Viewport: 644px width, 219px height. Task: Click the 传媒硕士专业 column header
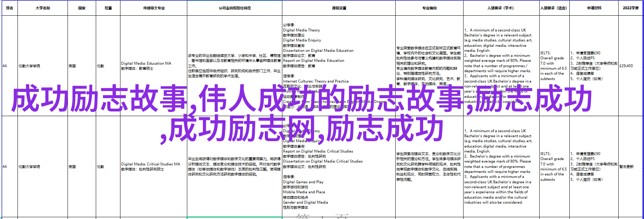pyautogui.click(x=154, y=8)
